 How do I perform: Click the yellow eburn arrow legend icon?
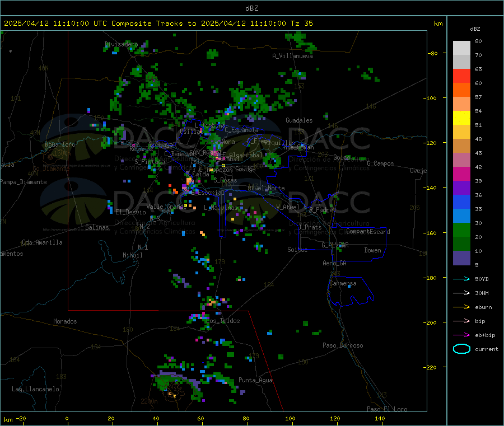click(x=461, y=307)
